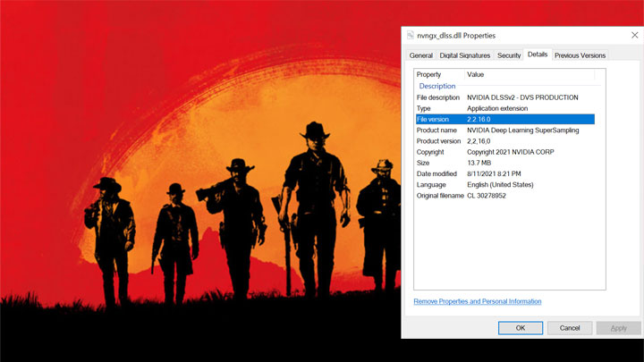
Task: Select the Language property row
Action: coord(505,185)
